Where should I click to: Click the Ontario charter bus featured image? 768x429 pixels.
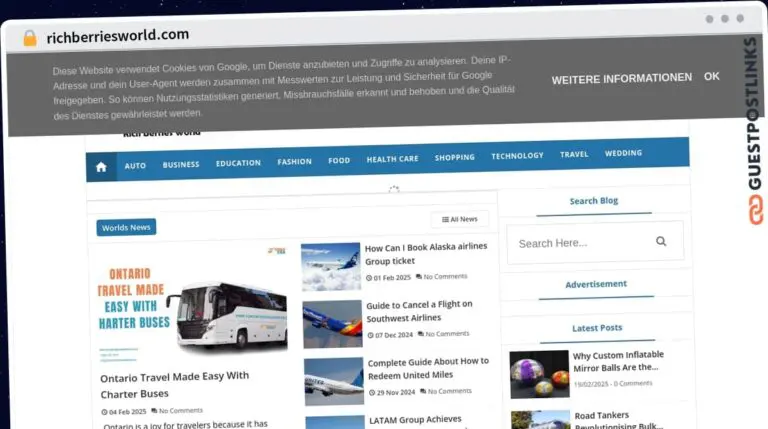[191, 304]
